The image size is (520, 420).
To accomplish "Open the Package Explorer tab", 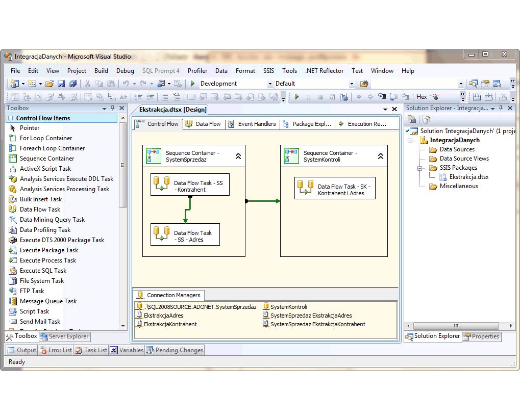I will [x=307, y=124].
